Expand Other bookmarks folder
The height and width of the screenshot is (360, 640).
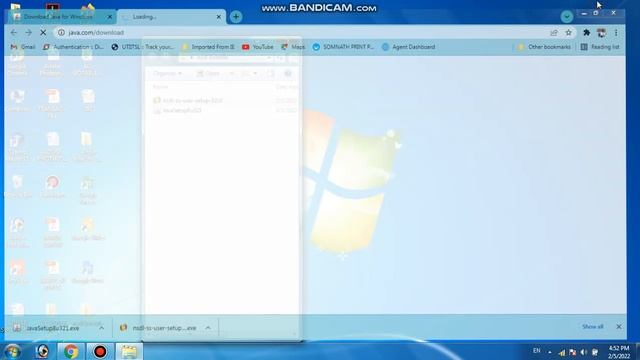[x=544, y=47]
